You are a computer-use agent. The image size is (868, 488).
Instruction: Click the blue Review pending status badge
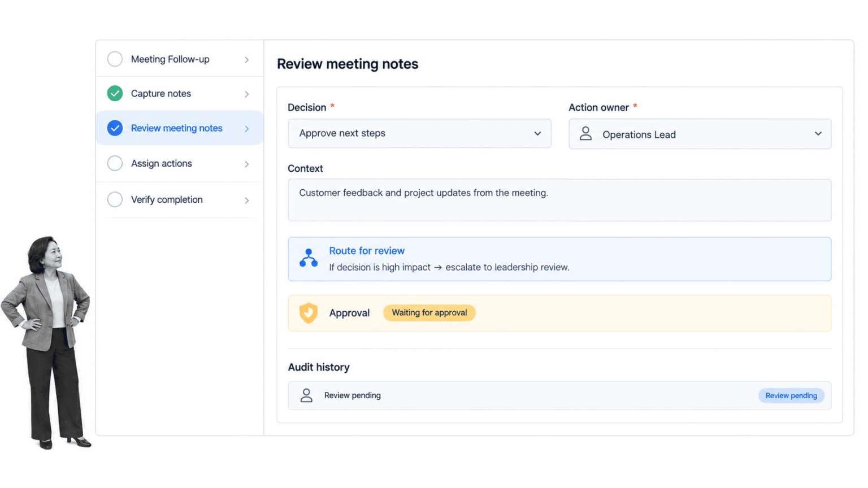pos(791,395)
